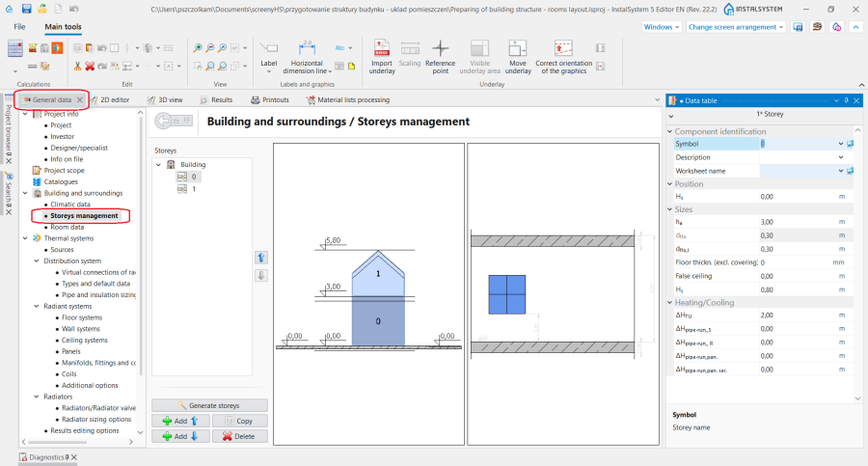The image size is (868, 466).
Task: Collapse the Component identification section
Action: tap(670, 131)
